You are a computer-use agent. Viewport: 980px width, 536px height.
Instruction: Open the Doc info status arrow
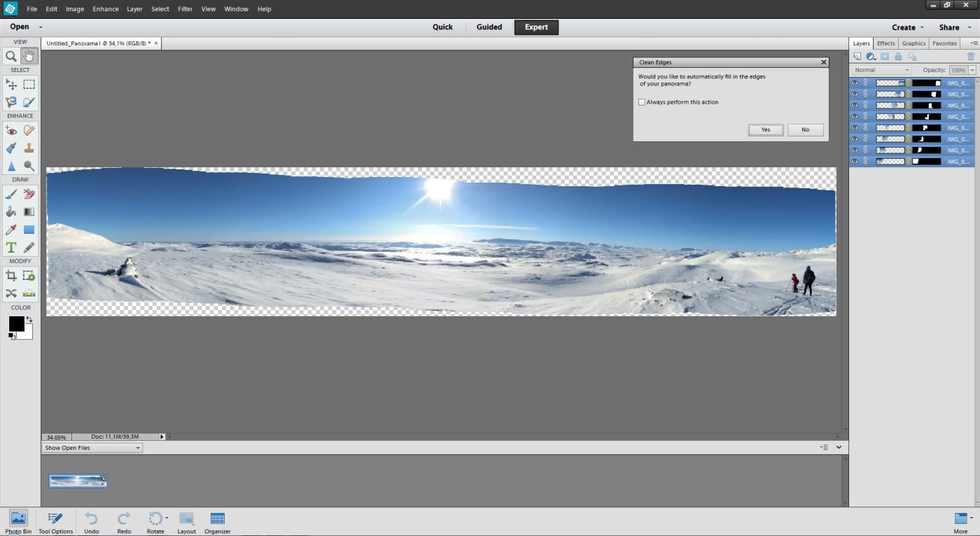tap(162, 437)
